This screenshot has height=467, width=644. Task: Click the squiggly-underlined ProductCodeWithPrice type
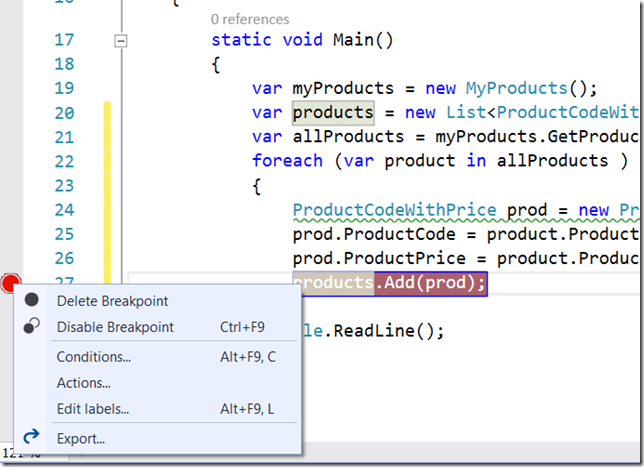[394, 210]
